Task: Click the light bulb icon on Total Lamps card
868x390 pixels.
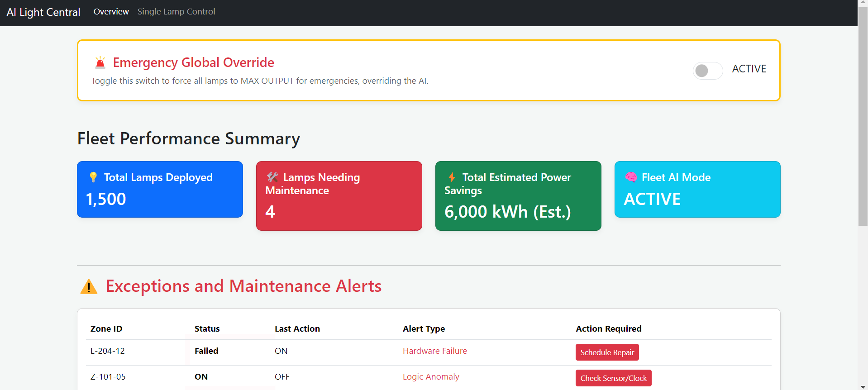Action: (93, 177)
